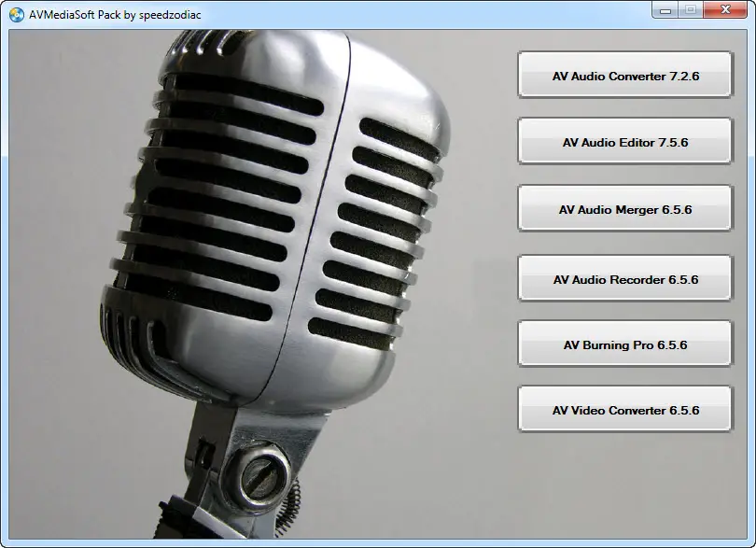Start AV Audio Merger 6.5.6

point(625,208)
